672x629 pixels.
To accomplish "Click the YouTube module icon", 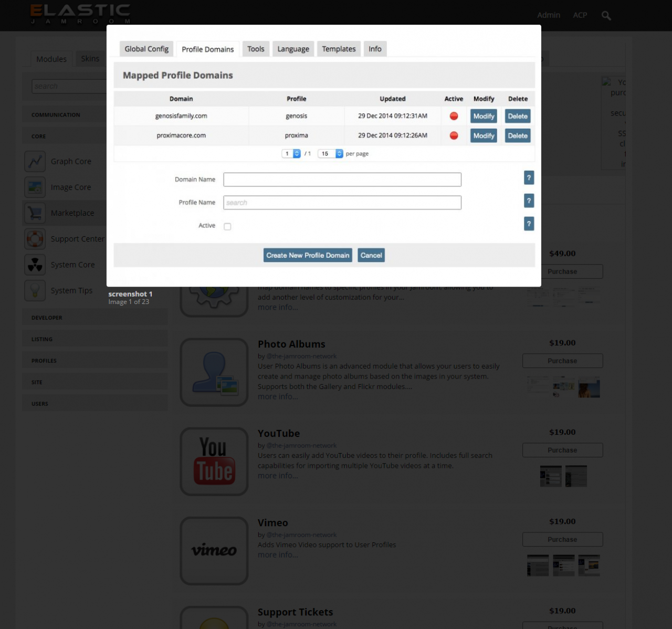I will point(214,462).
